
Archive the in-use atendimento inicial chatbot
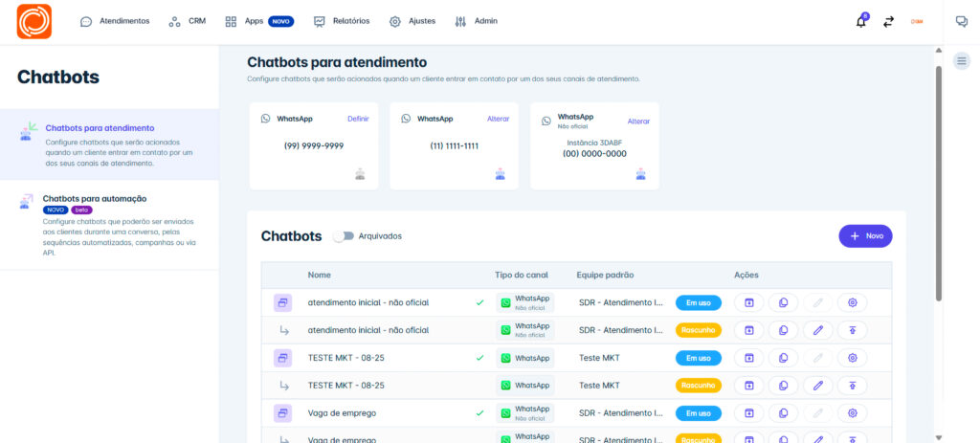click(749, 302)
